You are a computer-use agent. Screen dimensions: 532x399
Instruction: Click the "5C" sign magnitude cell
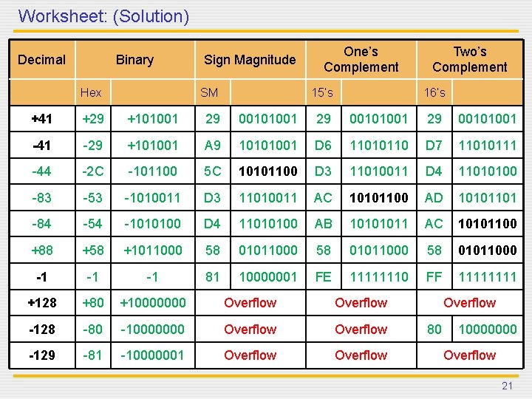[x=213, y=171]
